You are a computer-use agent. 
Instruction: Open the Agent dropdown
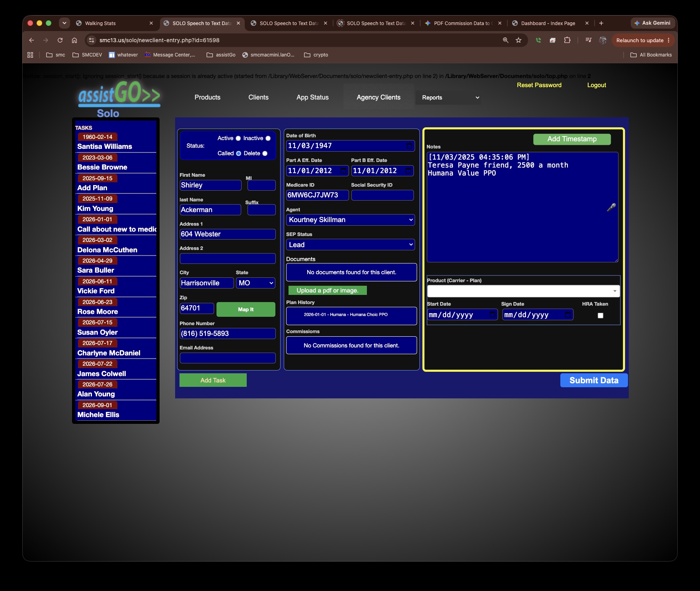click(351, 220)
